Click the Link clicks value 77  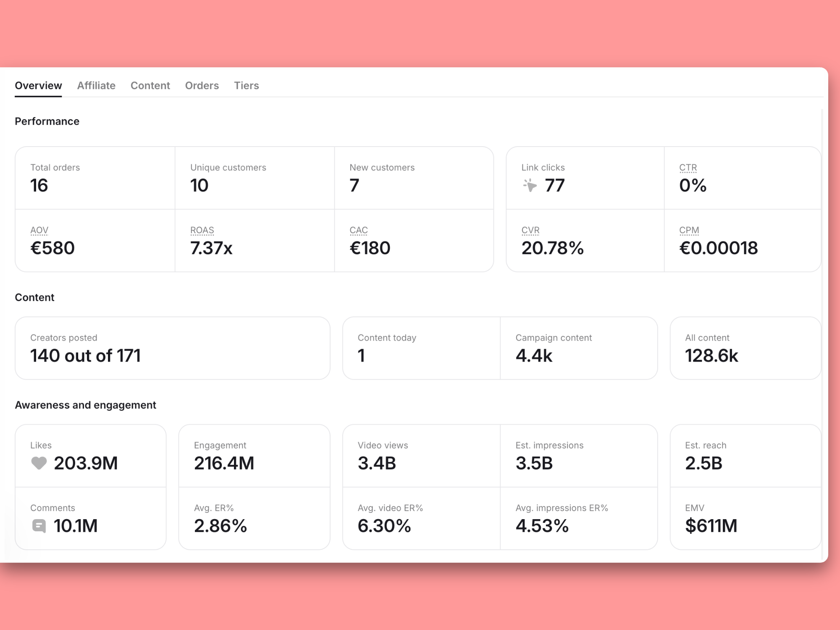(x=555, y=185)
